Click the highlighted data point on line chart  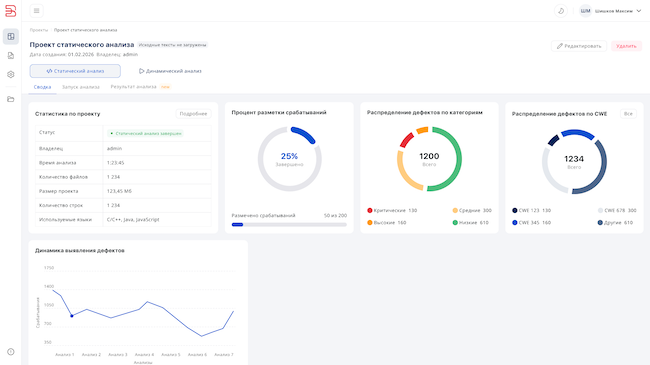tap(72, 316)
